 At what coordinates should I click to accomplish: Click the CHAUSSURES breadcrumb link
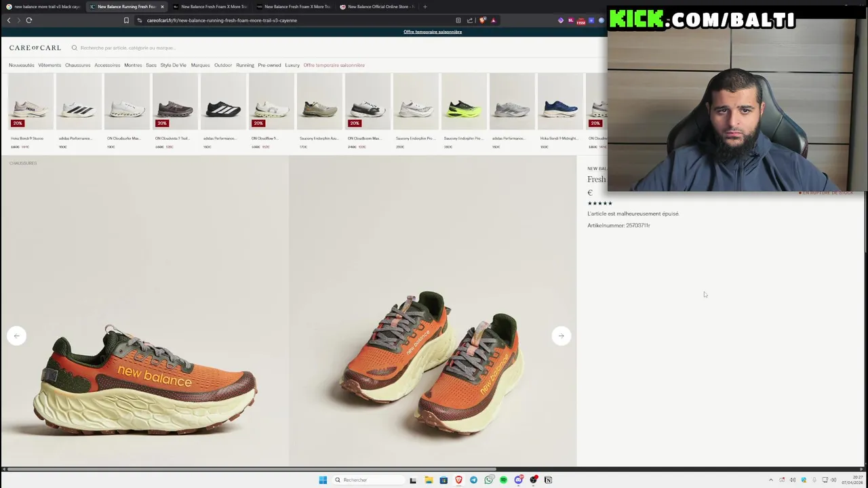click(x=23, y=163)
